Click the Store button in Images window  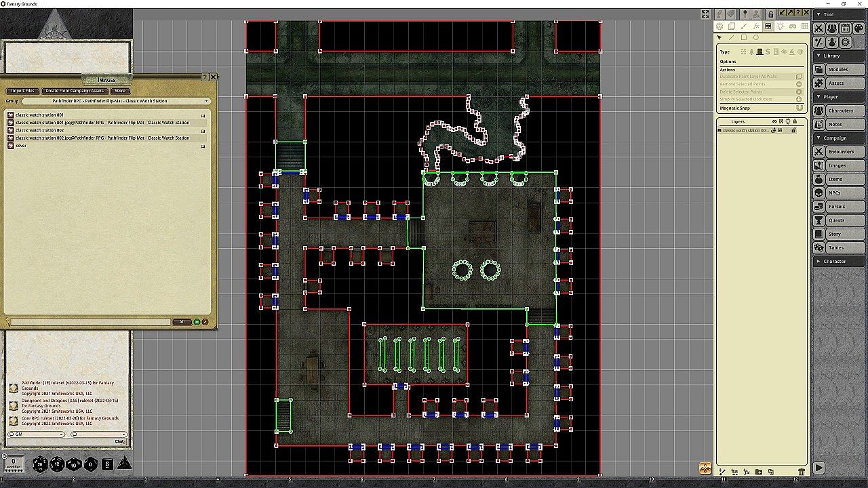click(x=120, y=91)
